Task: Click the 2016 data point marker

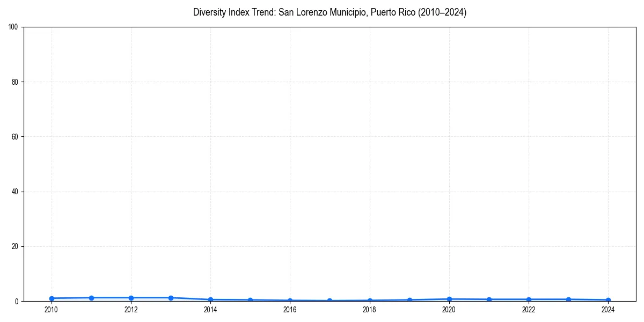Action: (289, 299)
